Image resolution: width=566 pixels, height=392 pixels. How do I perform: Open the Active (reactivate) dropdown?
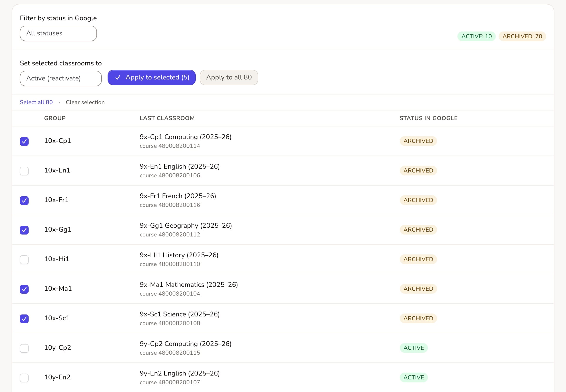click(x=61, y=78)
